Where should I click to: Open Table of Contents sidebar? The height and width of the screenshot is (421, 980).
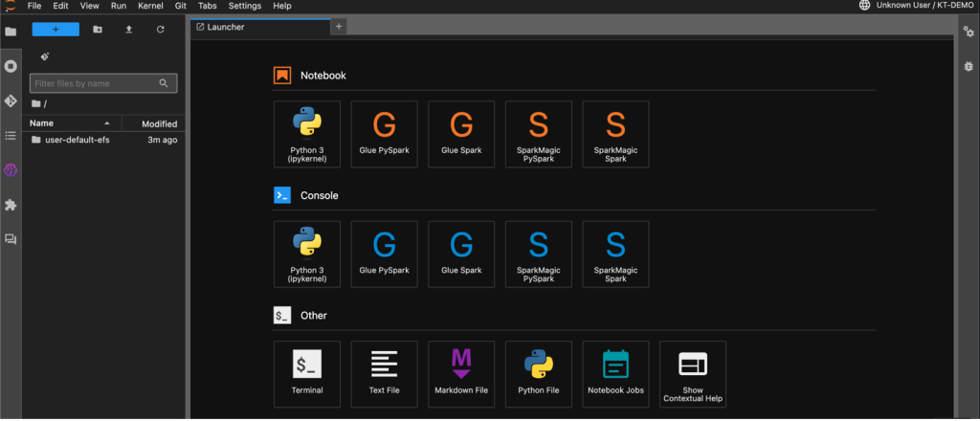11,136
